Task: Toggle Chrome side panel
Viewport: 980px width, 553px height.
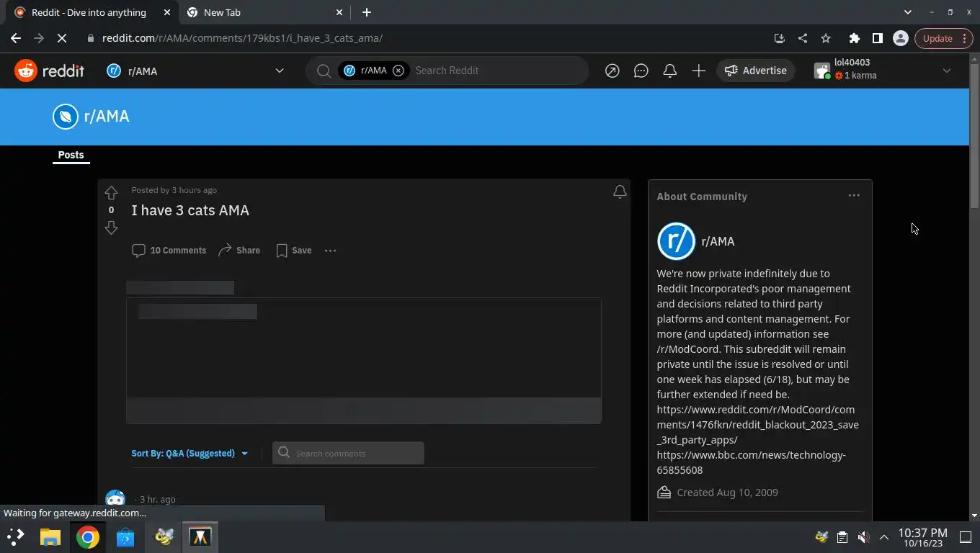Action: tap(877, 38)
